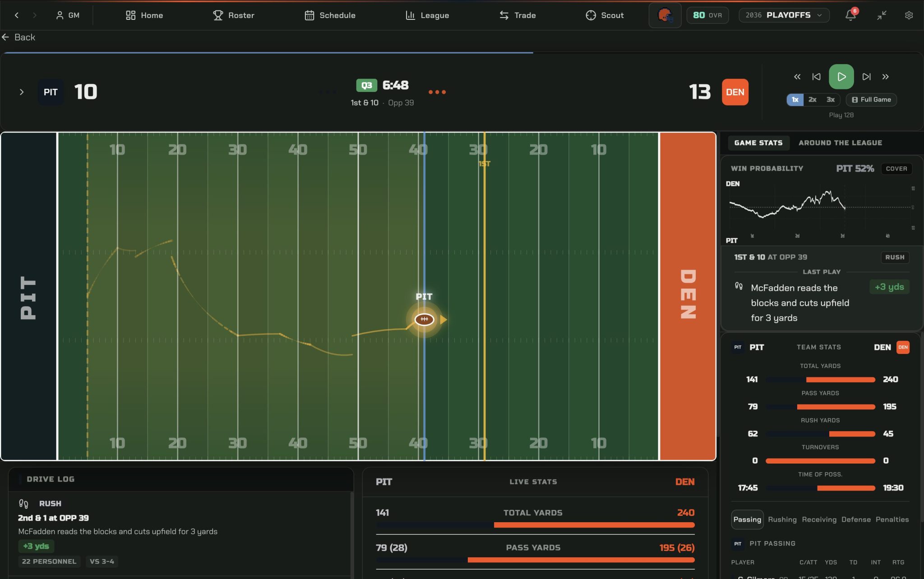Set playback speed to 3x
This screenshot has height=579, width=924.
click(830, 100)
